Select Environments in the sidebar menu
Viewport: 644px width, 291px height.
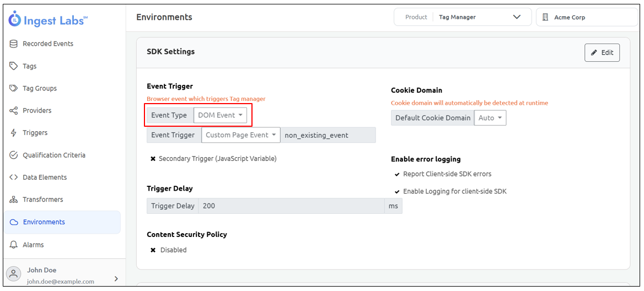pos(44,222)
